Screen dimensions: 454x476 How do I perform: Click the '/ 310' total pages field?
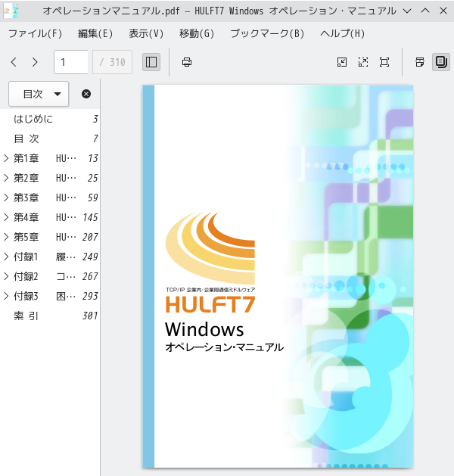[112, 62]
